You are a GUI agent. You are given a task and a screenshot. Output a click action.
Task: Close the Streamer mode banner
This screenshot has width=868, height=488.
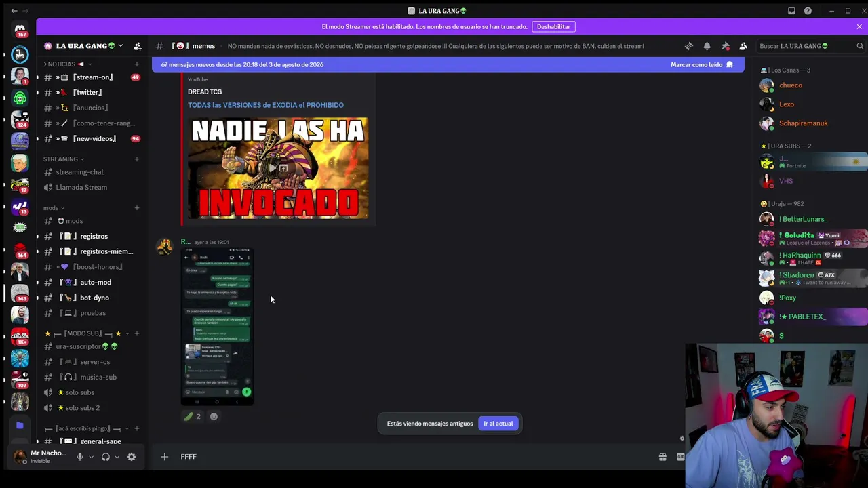coord(859,26)
